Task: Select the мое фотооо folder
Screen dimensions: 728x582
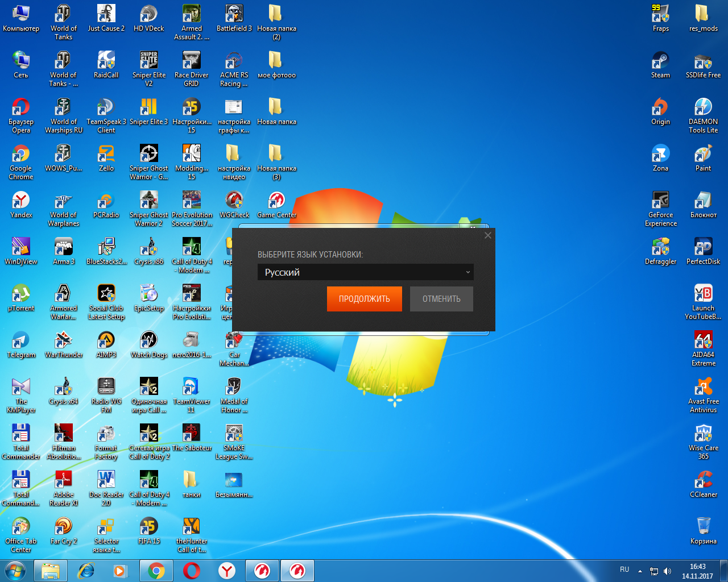Action: 276,65
